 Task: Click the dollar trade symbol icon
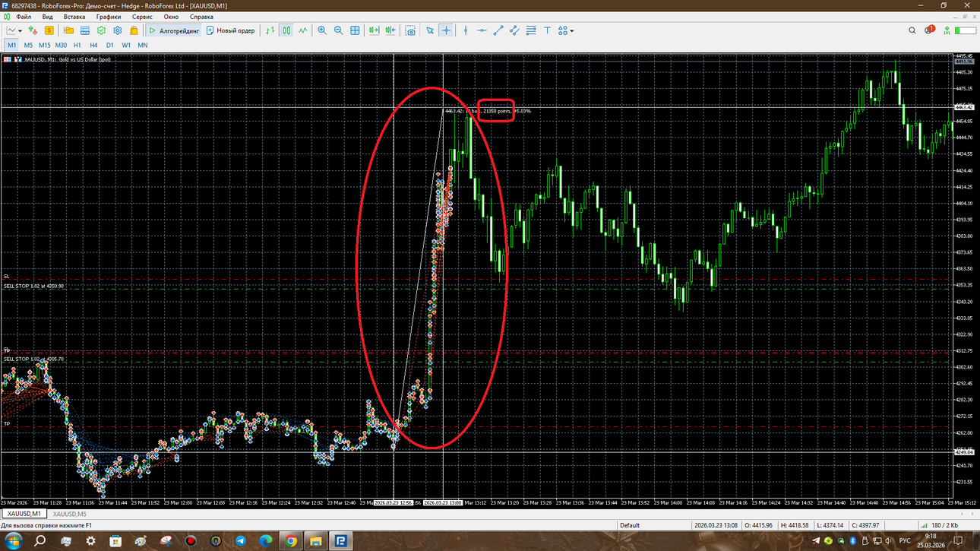[49, 30]
